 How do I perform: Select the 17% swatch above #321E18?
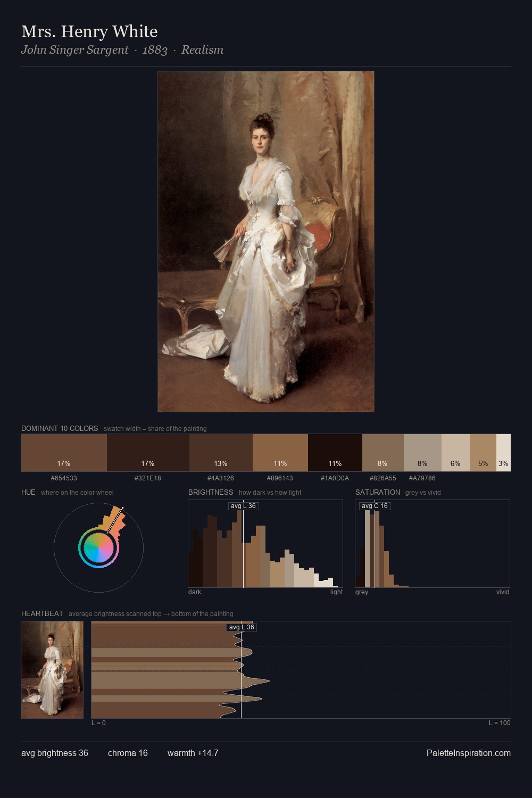148,453
